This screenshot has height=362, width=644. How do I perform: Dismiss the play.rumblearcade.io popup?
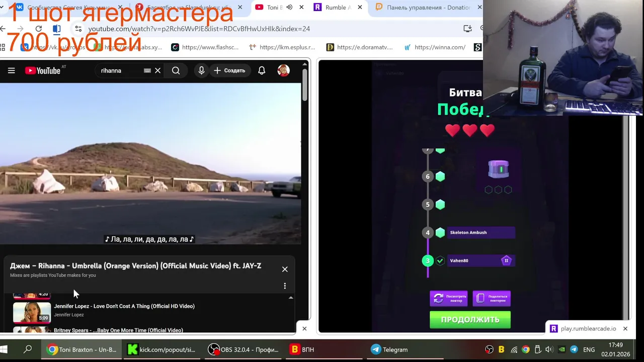coord(625,328)
